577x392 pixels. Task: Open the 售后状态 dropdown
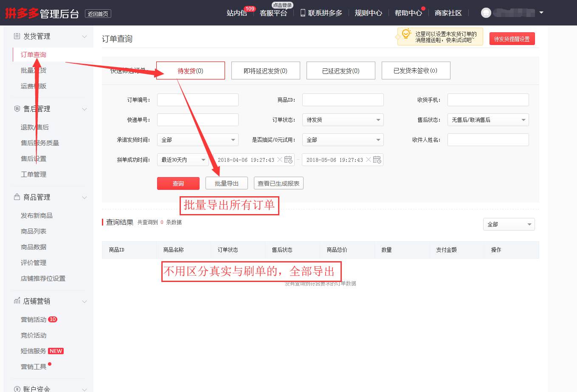coord(488,120)
